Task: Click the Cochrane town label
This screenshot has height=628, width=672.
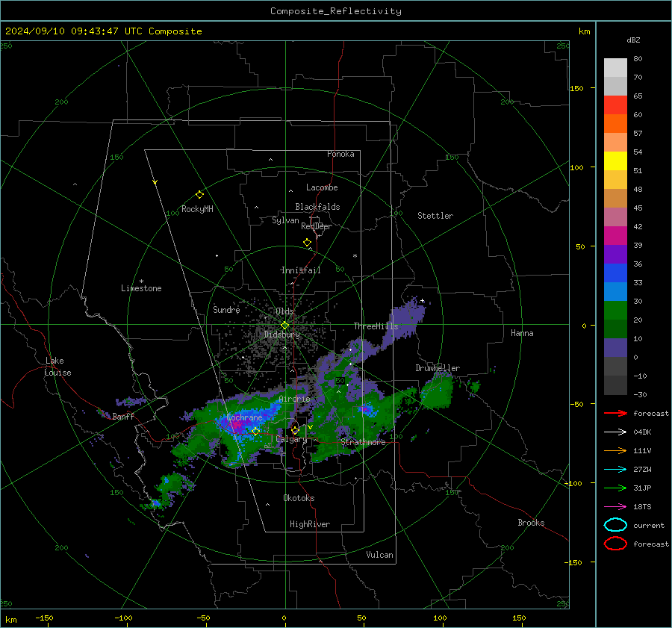Action: [x=244, y=417]
